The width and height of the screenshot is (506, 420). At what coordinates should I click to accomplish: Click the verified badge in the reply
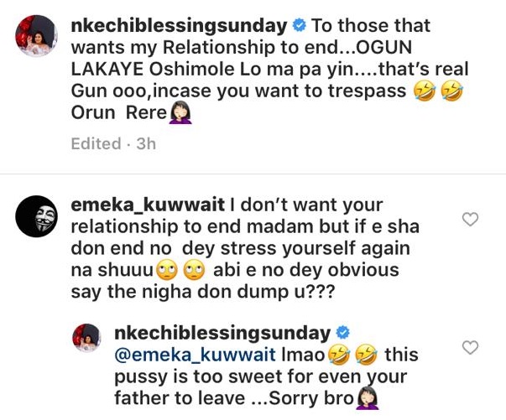click(x=342, y=333)
